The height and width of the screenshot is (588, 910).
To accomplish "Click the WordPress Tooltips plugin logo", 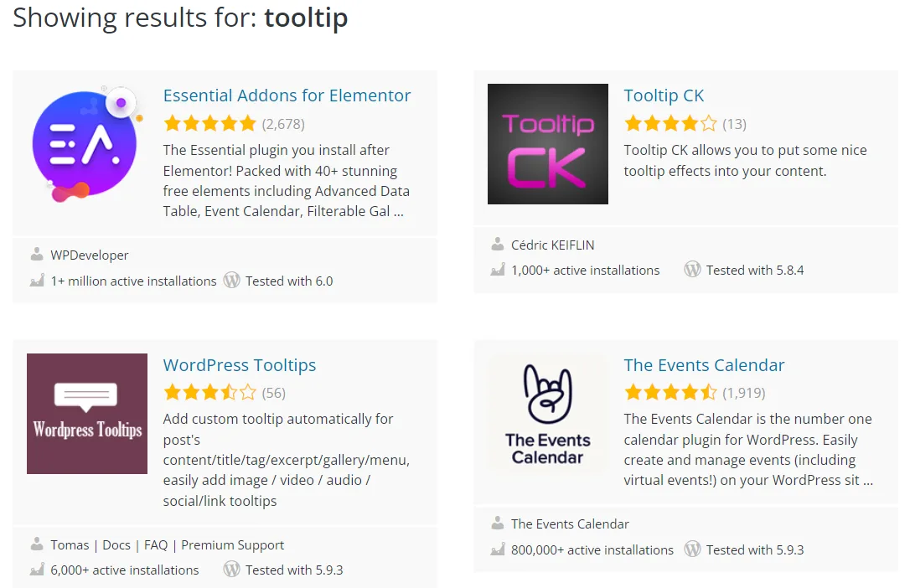I will click(86, 414).
